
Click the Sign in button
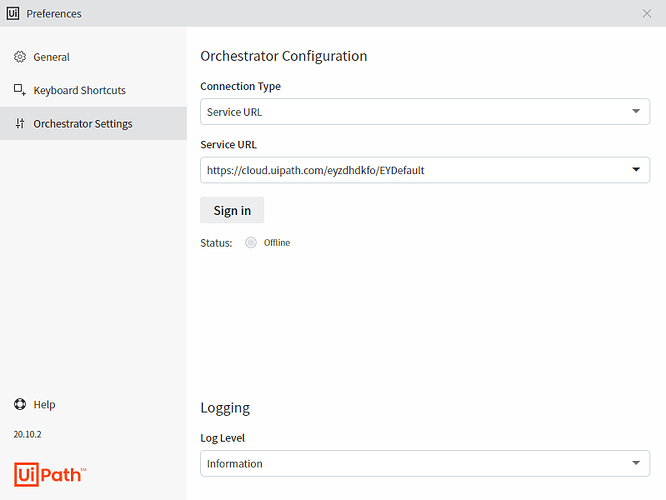pos(232,210)
